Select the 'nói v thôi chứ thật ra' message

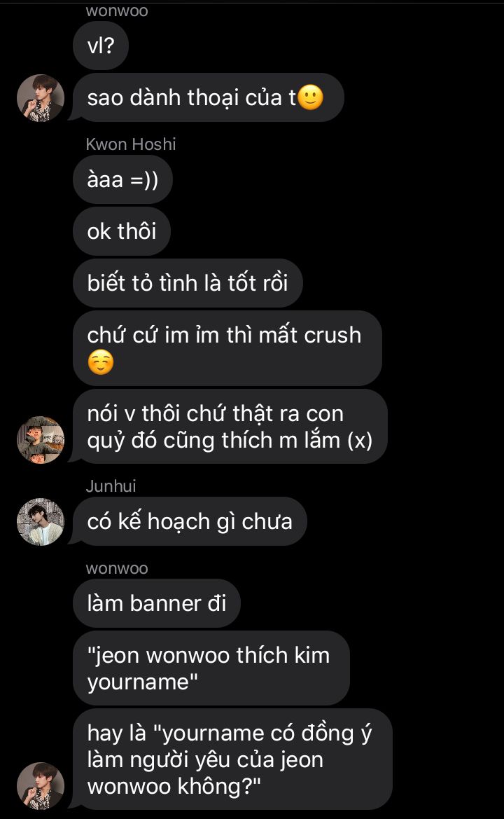pyautogui.click(x=230, y=426)
